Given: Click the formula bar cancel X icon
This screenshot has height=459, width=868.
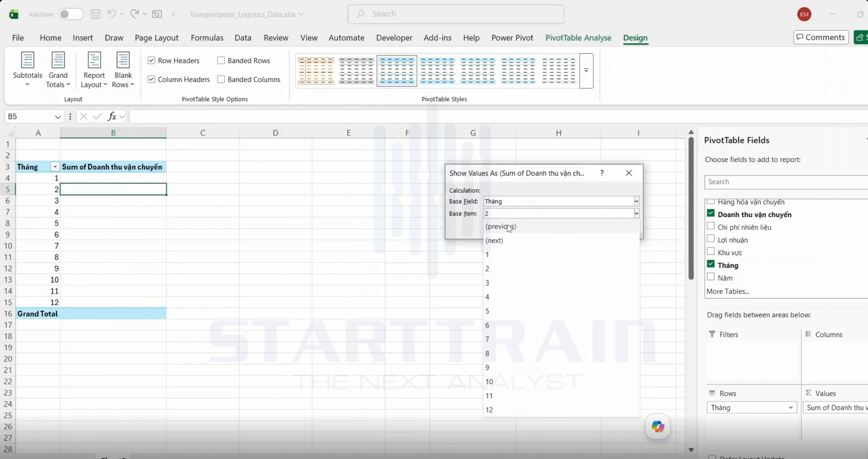Looking at the screenshot, I should click(83, 116).
